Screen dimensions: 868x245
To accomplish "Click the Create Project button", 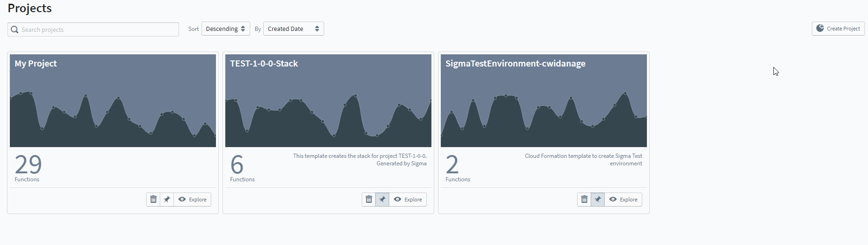I will pos(838,29).
